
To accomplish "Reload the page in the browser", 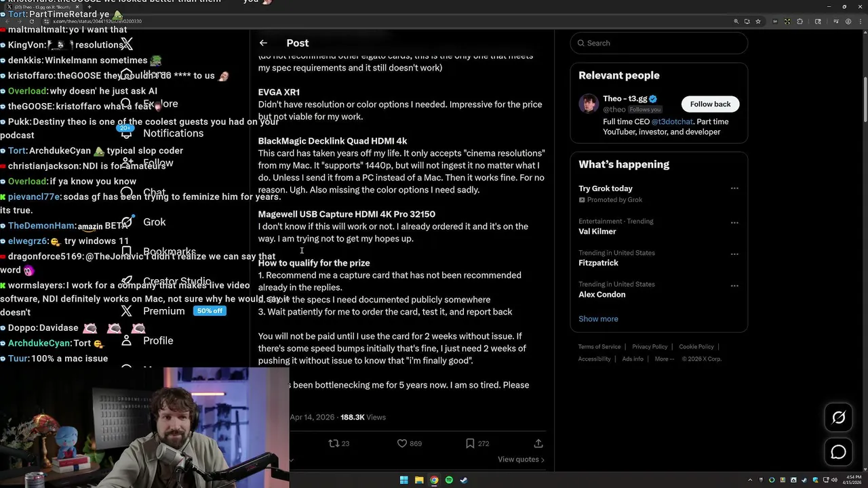I will click(x=31, y=21).
